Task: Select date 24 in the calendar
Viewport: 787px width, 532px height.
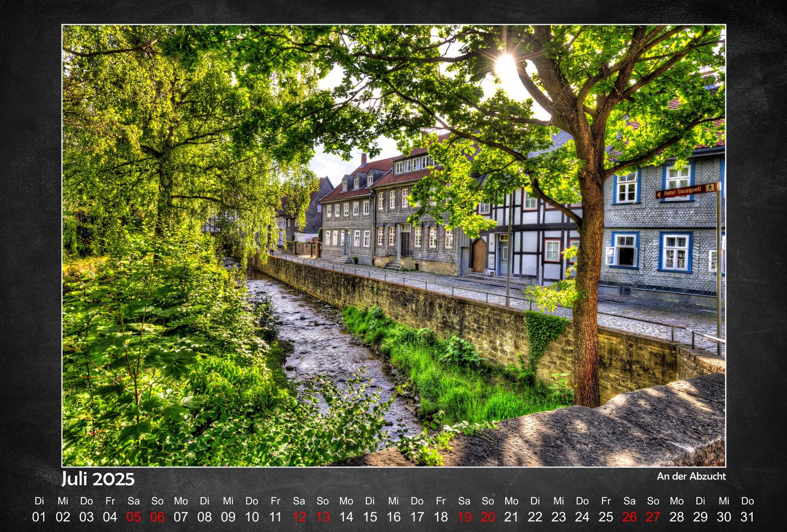Action: click(x=582, y=517)
